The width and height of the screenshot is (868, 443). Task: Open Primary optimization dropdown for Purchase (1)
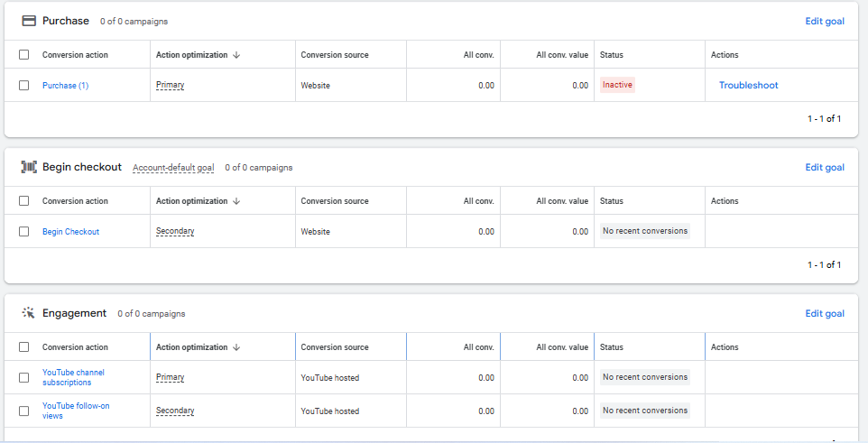pos(170,86)
